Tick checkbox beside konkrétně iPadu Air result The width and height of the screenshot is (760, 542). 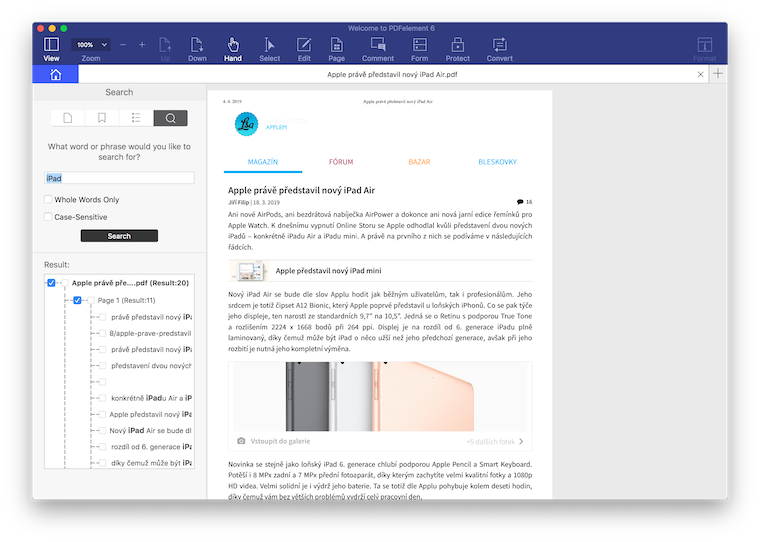pyautogui.click(x=102, y=398)
